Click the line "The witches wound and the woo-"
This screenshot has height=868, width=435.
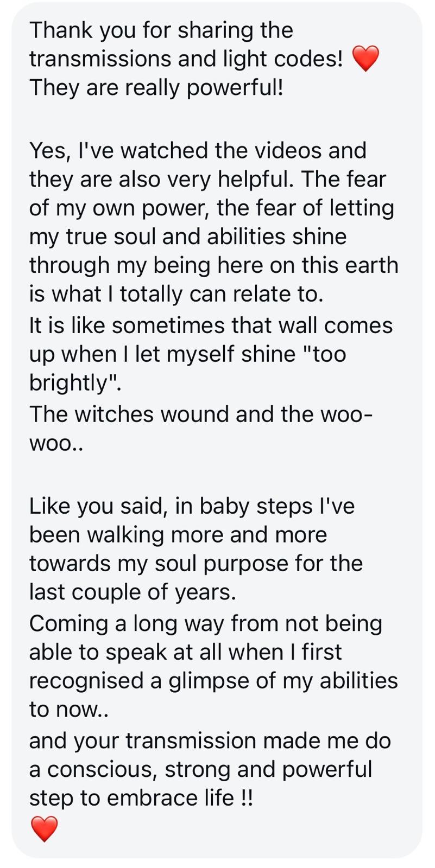(201, 414)
